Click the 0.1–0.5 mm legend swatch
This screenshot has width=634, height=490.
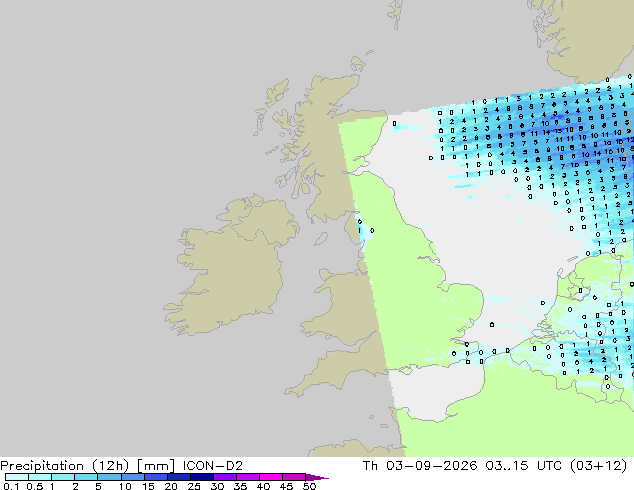pyautogui.click(x=17, y=477)
